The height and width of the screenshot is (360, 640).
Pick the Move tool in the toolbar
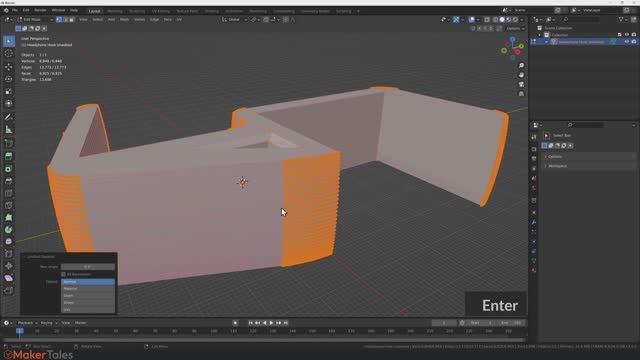point(9,67)
